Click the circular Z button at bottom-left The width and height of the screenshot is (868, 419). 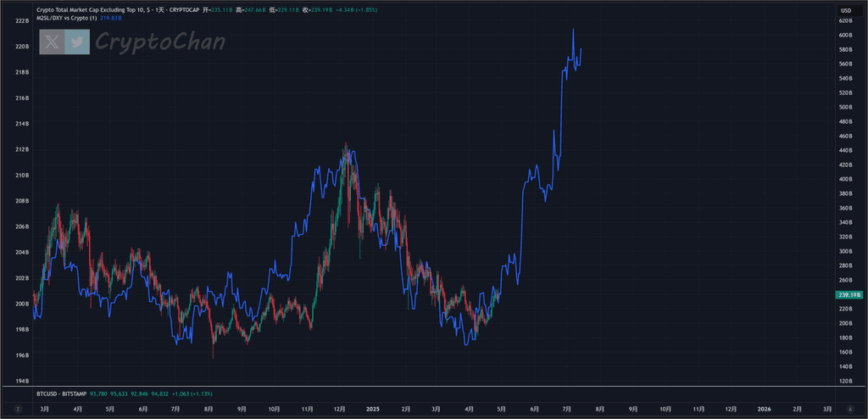[x=18, y=408]
